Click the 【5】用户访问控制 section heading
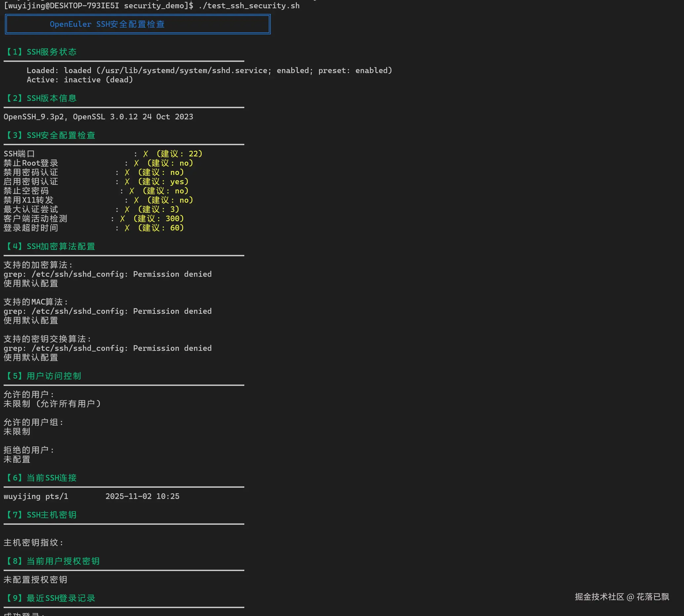Image resolution: width=684 pixels, height=616 pixels. (x=43, y=376)
